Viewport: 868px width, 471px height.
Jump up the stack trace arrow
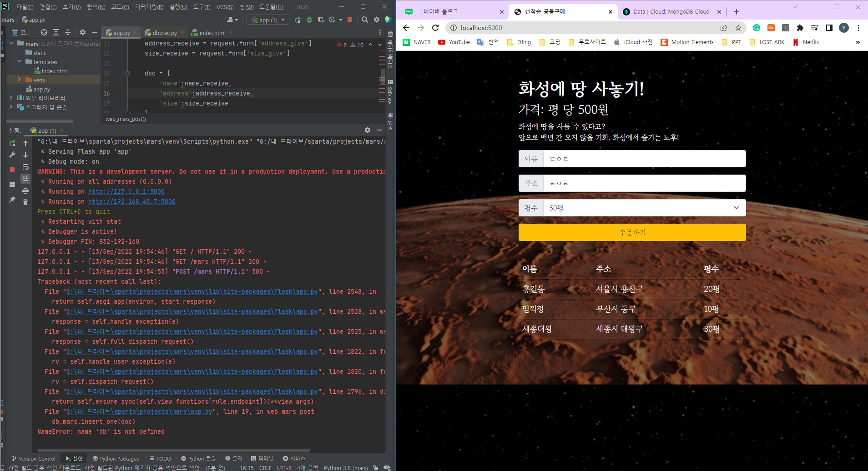point(25,143)
